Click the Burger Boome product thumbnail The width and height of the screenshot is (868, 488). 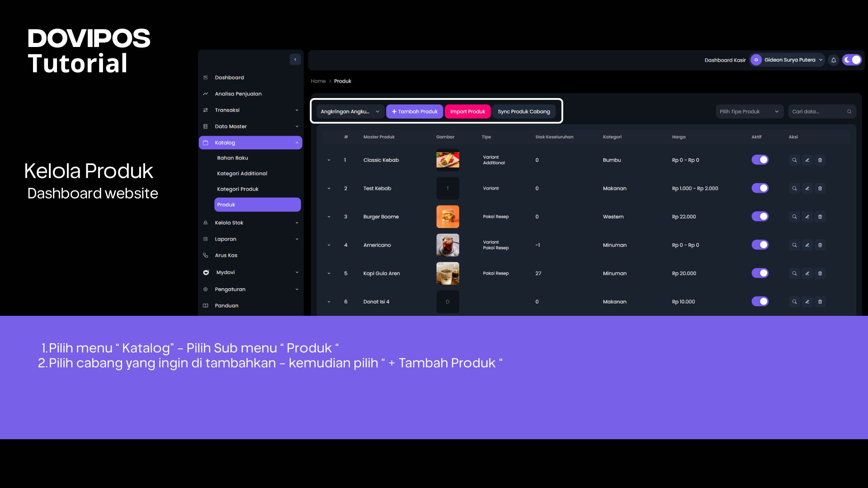pos(448,217)
